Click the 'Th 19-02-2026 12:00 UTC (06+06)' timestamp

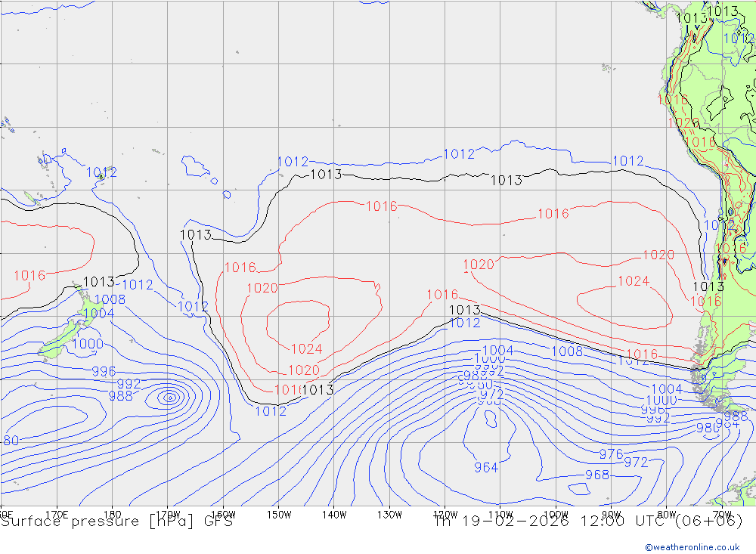click(x=589, y=522)
